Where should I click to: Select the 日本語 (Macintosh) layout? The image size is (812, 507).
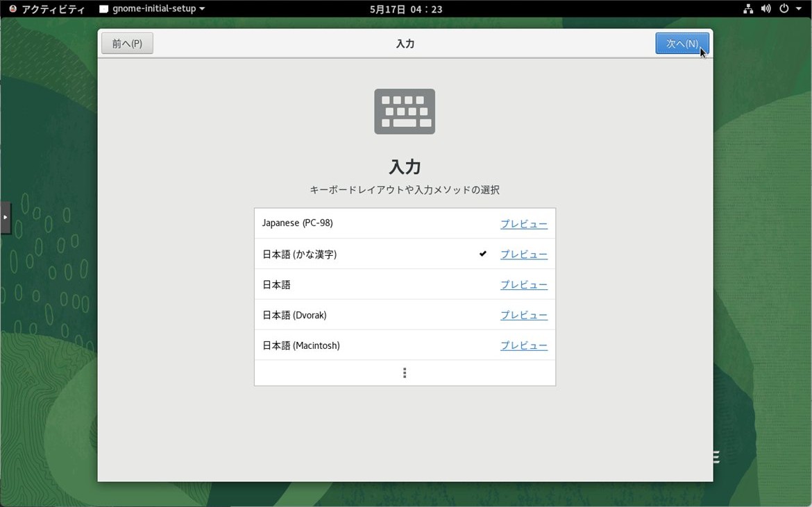405,345
